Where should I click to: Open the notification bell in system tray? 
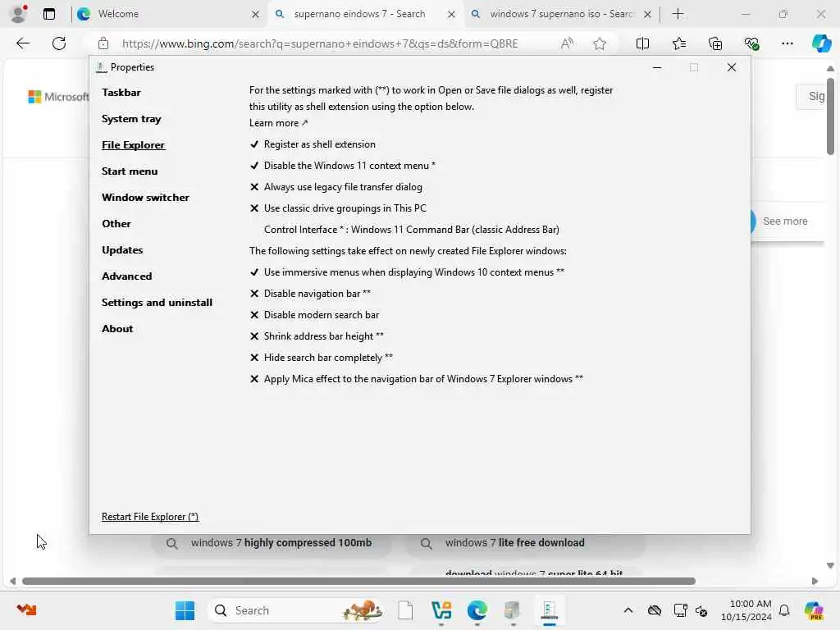pyautogui.click(x=784, y=610)
